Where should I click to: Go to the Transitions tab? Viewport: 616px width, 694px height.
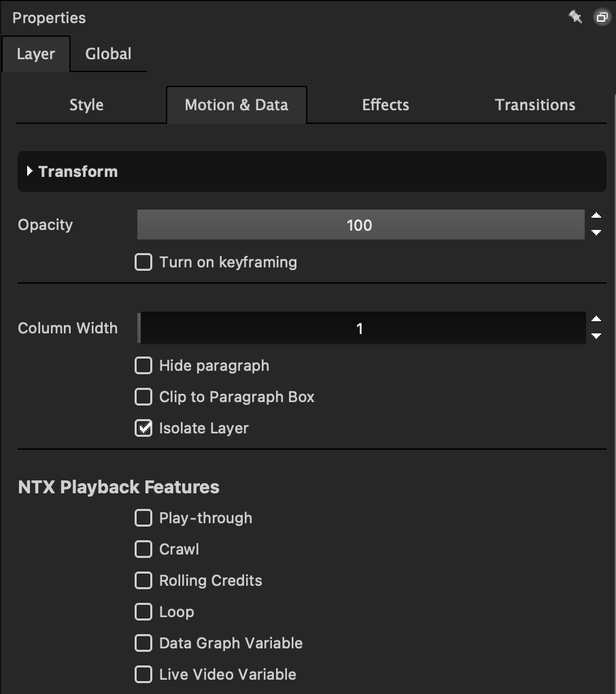[x=535, y=105]
